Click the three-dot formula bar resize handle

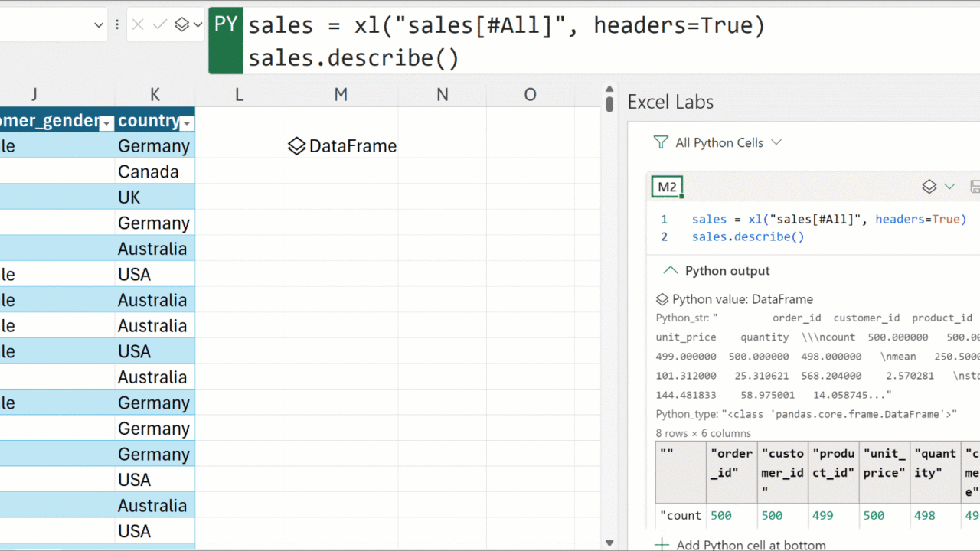[x=117, y=25]
